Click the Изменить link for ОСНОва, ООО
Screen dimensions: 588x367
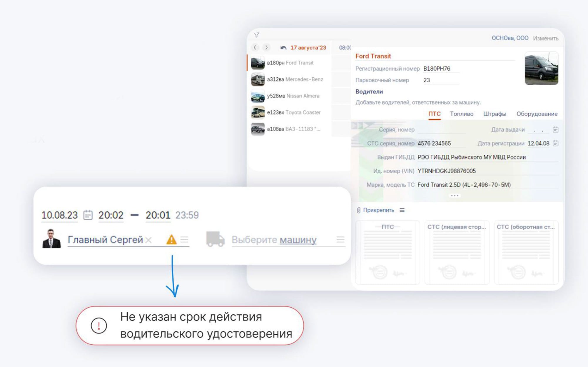tap(546, 38)
